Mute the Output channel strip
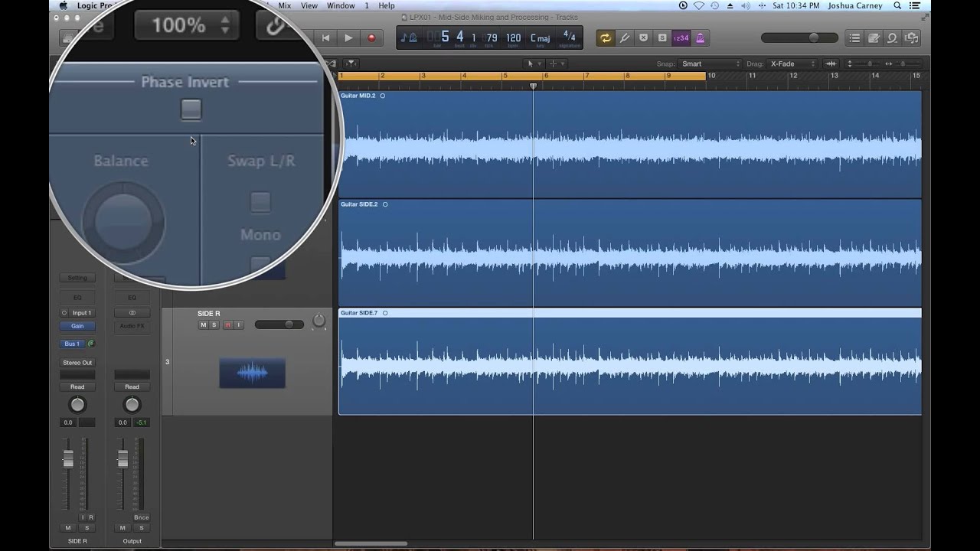 pos(122,528)
